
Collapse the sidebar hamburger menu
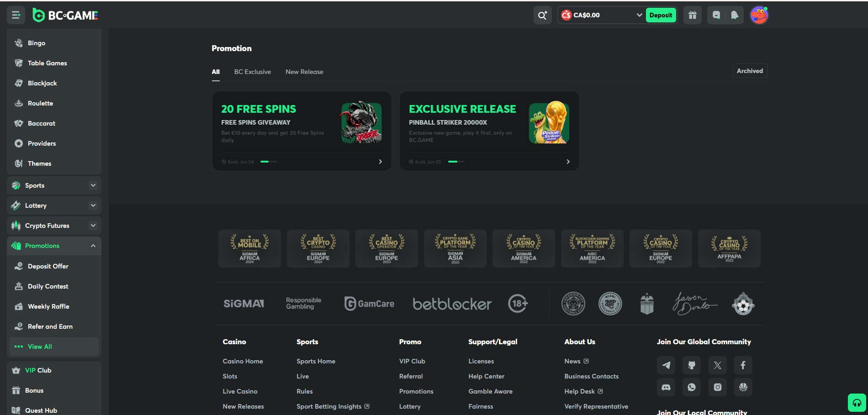coord(16,15)
